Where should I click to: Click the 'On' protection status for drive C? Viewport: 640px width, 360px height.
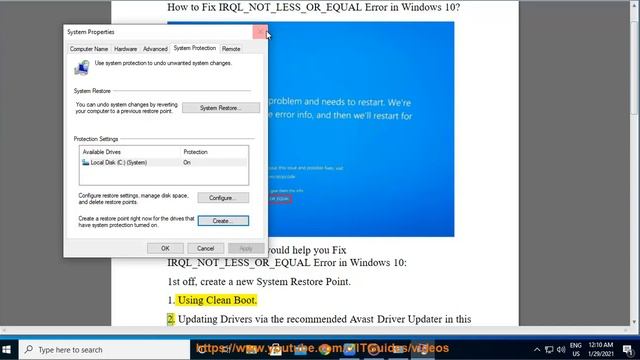[187, 162]
